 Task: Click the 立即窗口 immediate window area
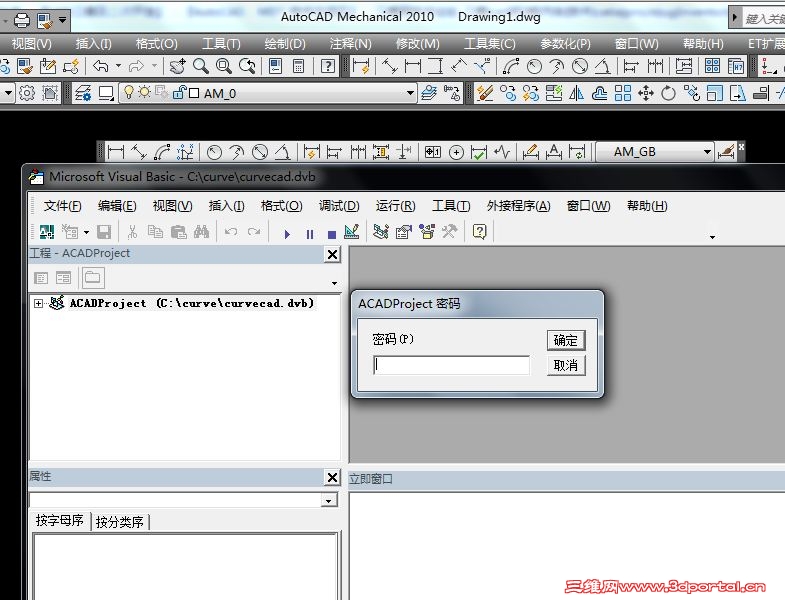pos(567,546)
